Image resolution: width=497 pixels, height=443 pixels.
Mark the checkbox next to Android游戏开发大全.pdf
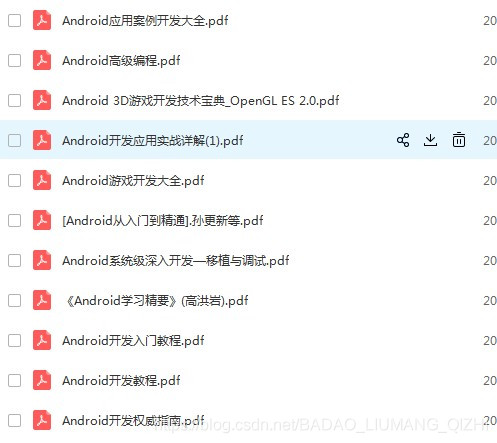point(14,180)
